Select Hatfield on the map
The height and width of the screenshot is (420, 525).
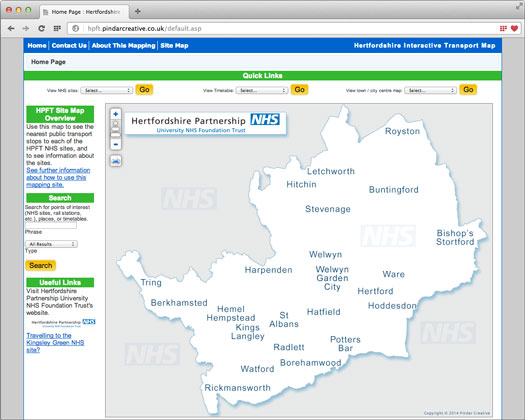pos(323,312)
